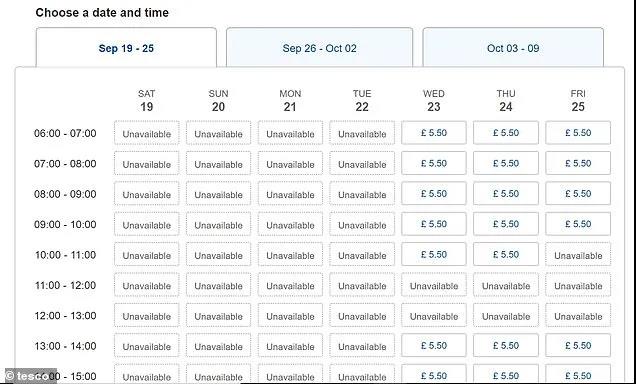Click Unavailable Friday 25 slot 10:00 - 11:00
The width and height of the screenshot is (636, 384).
(578, 254)
